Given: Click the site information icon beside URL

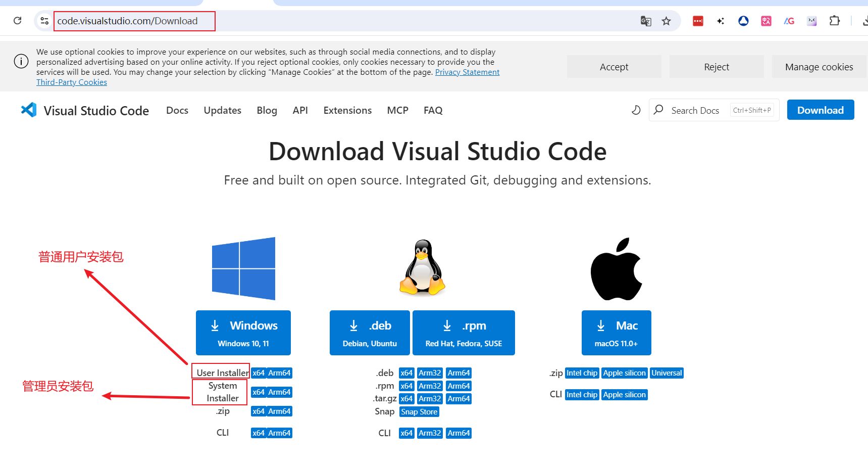Looking at the screenshot, I should pos(44,21).
